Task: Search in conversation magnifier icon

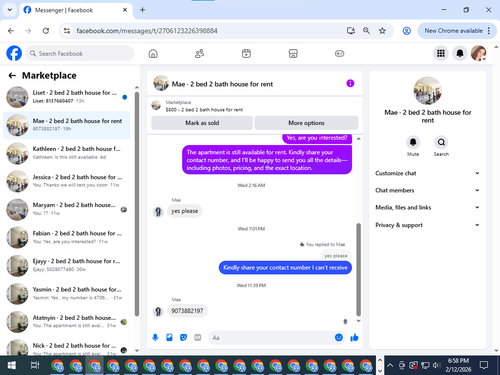Action: pos(441,142)
